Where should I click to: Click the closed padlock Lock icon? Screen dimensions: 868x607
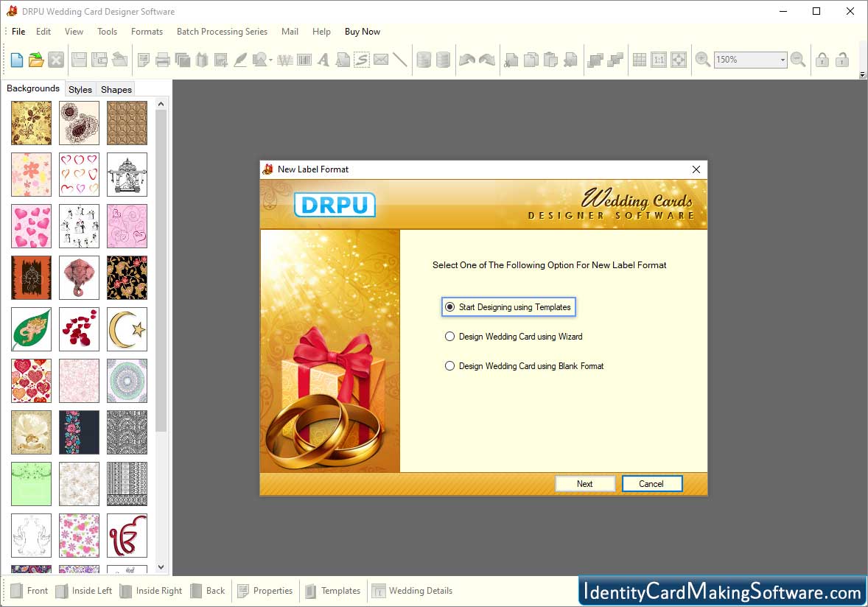click(822, 60)
